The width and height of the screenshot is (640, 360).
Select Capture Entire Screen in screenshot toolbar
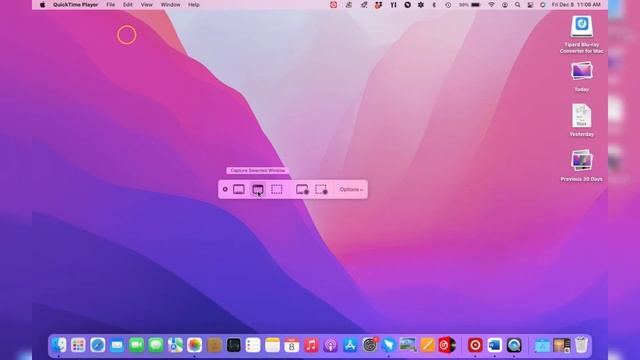[x=239, y=189]
